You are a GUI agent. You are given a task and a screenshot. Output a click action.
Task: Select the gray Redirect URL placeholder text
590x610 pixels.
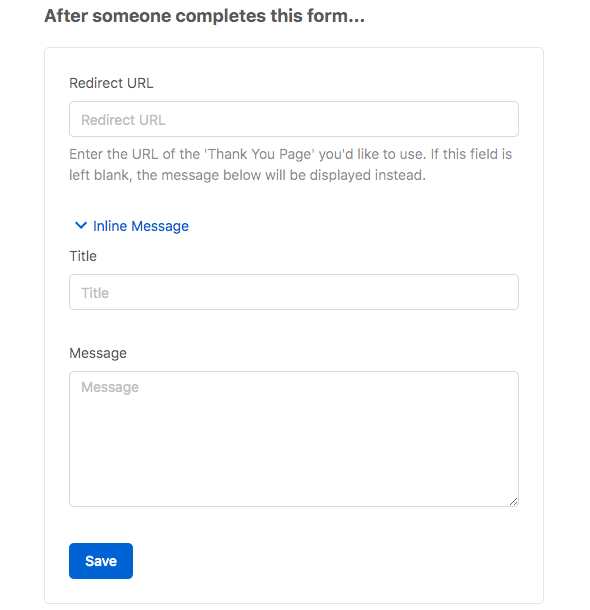[123, 120]
